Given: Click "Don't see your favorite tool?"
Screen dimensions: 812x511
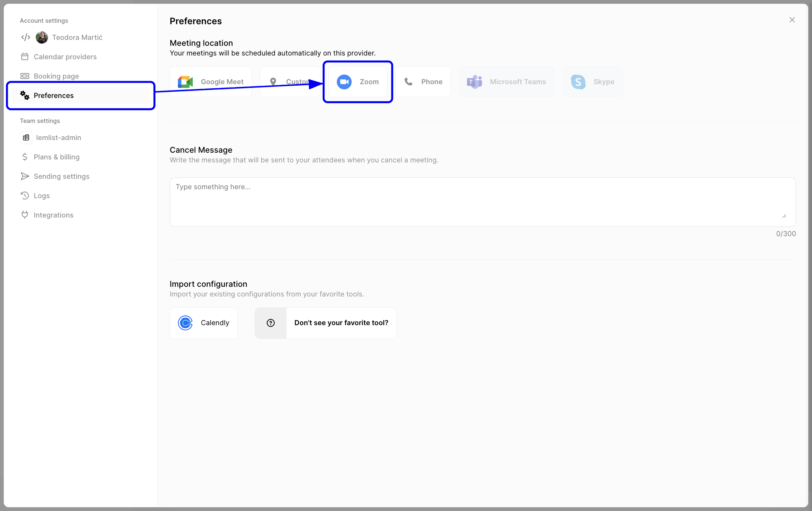Looking at the screenshot, I should click(x=341, y=323).
